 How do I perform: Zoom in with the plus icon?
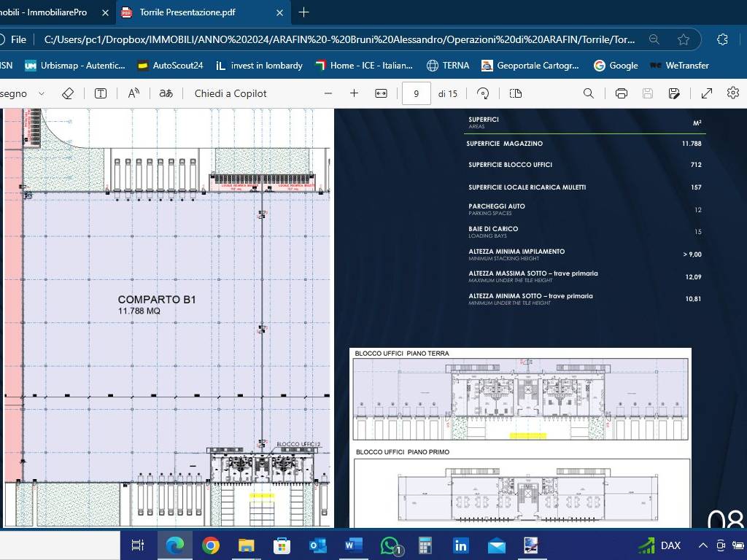tap(354, 93)
